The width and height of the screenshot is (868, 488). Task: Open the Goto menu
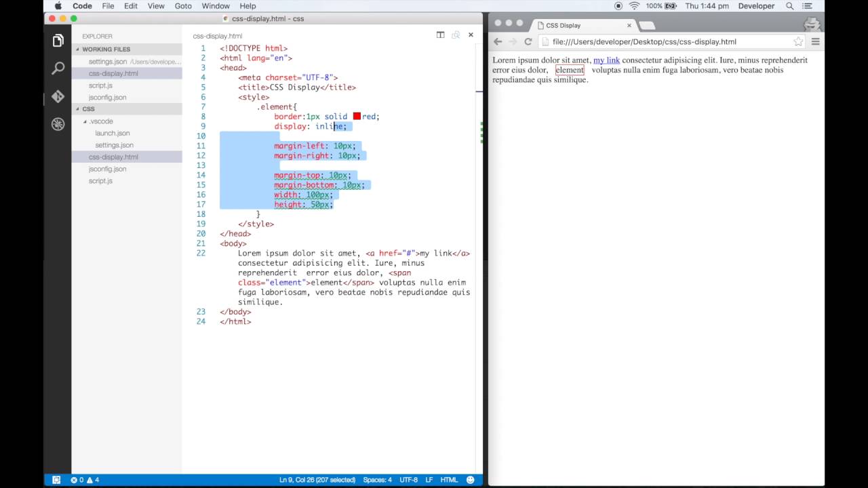[x=183, y=6]
